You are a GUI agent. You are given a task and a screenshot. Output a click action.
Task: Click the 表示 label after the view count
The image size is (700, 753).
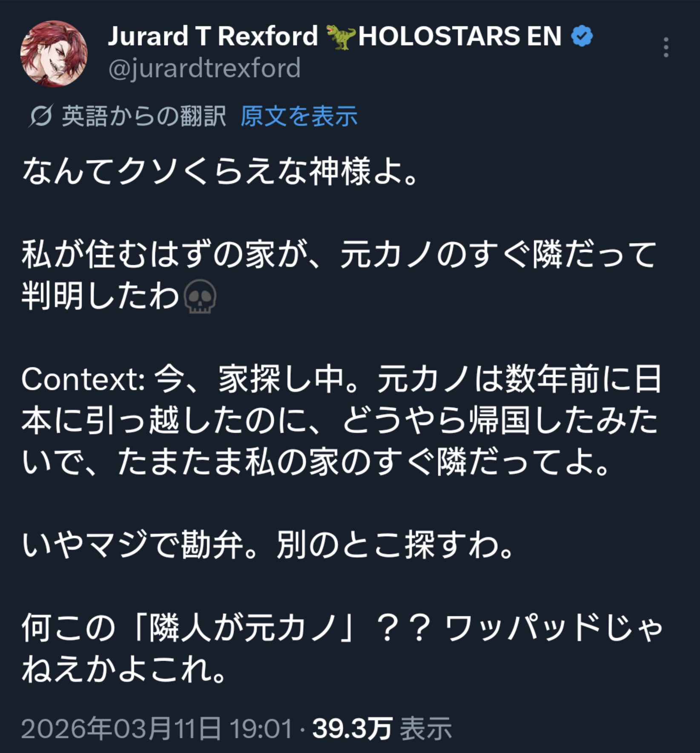(425, 728)
